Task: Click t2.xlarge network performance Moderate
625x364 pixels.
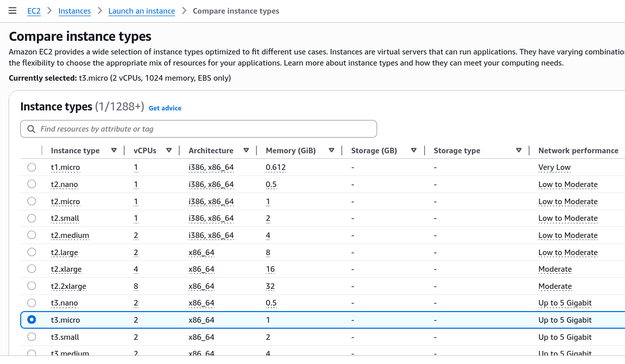Action: point(555,269)
